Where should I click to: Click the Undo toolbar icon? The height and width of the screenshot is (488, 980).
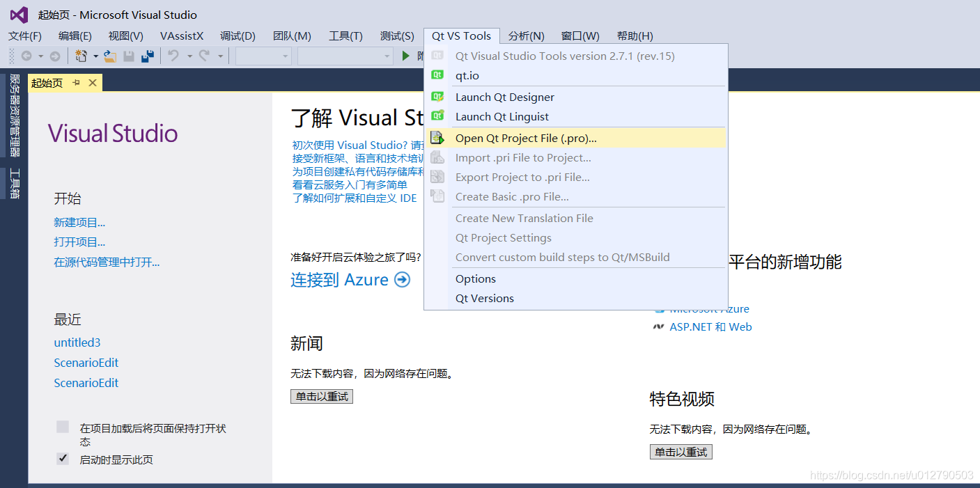(x=173, y=56)
